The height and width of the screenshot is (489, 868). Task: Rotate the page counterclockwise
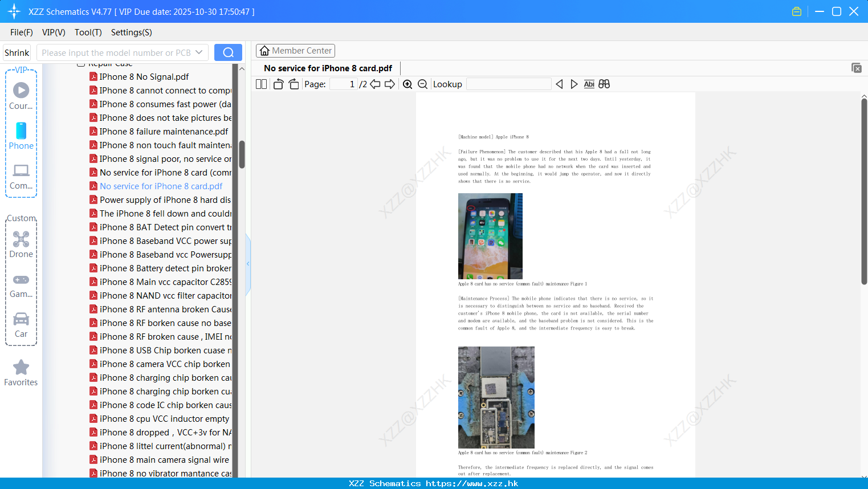point(278,84)
